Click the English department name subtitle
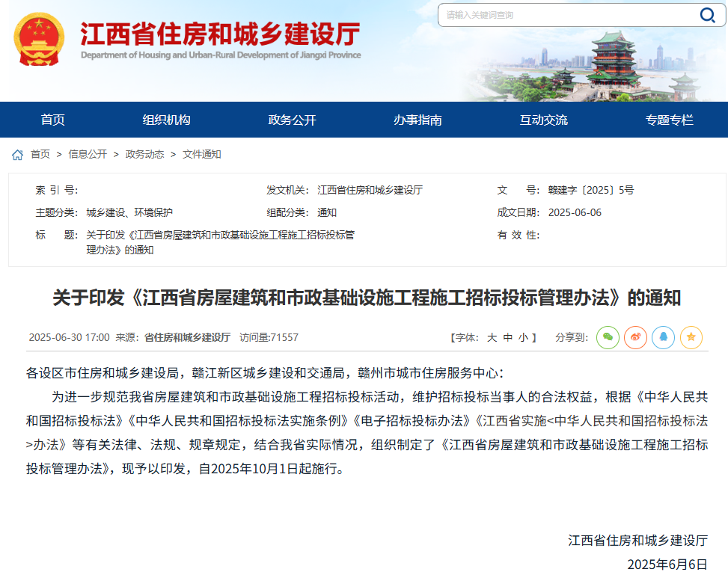 point(221,55)
